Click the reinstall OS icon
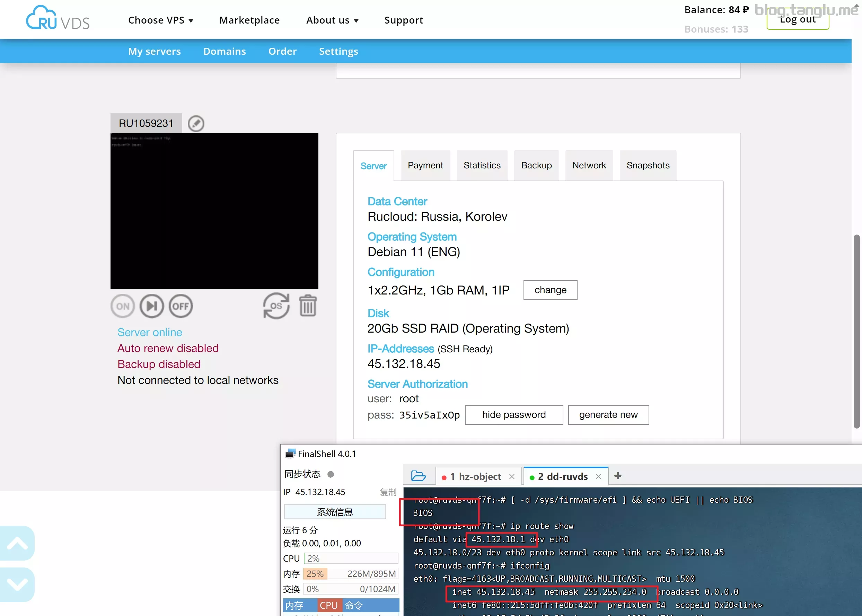 [x=276, y=306]
